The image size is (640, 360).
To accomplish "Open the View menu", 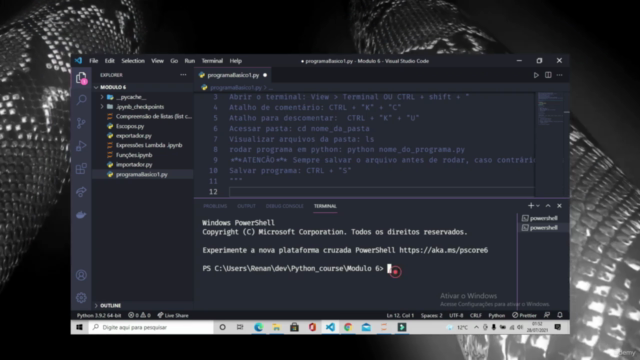I will 157,61.
